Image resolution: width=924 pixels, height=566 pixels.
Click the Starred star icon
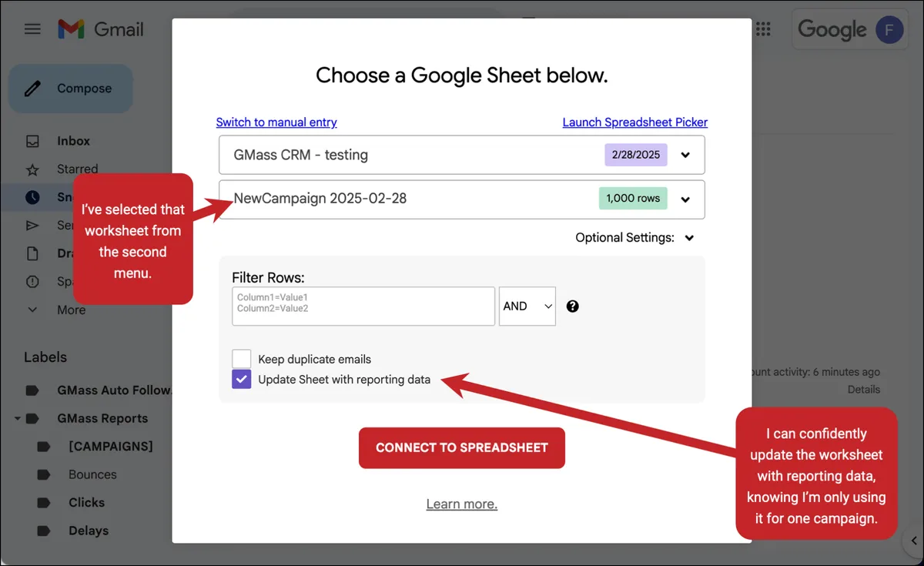(32, 169)
